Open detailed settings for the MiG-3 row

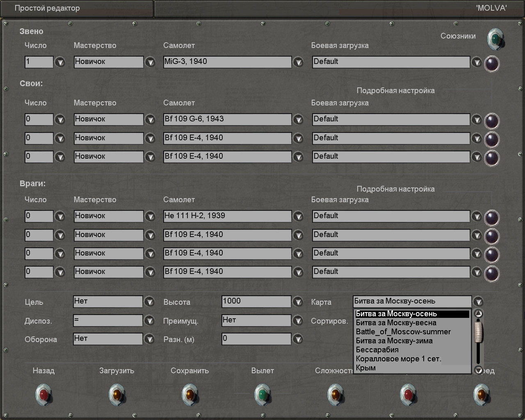(491, 64)
